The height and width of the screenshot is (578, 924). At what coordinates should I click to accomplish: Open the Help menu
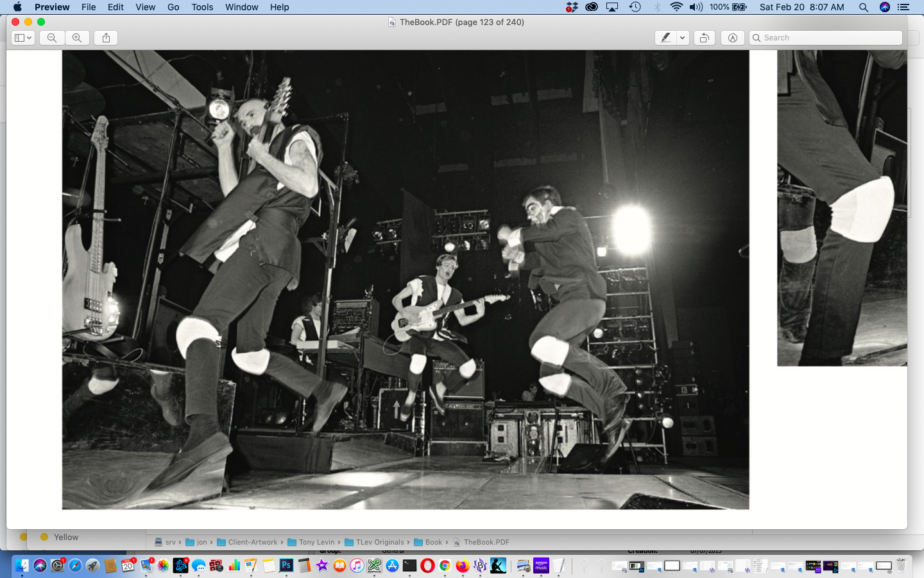(279, 7)
